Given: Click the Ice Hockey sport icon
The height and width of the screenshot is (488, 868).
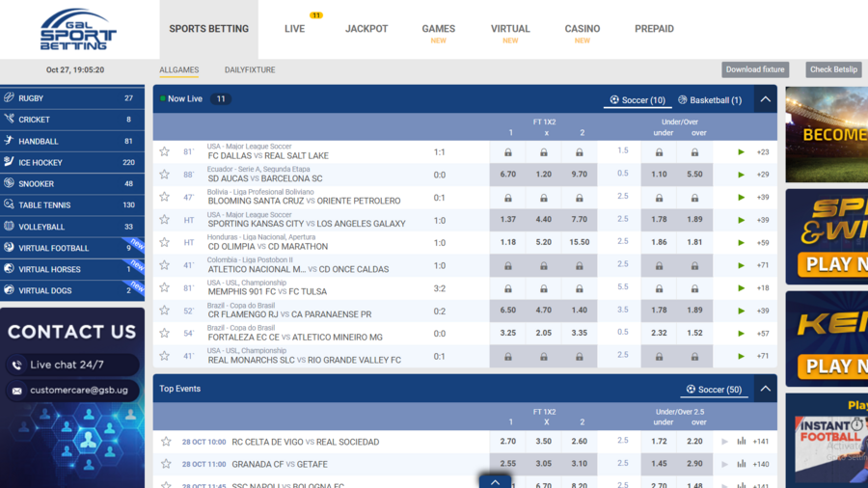Looking at the screenshot, I should click(9, 162).
